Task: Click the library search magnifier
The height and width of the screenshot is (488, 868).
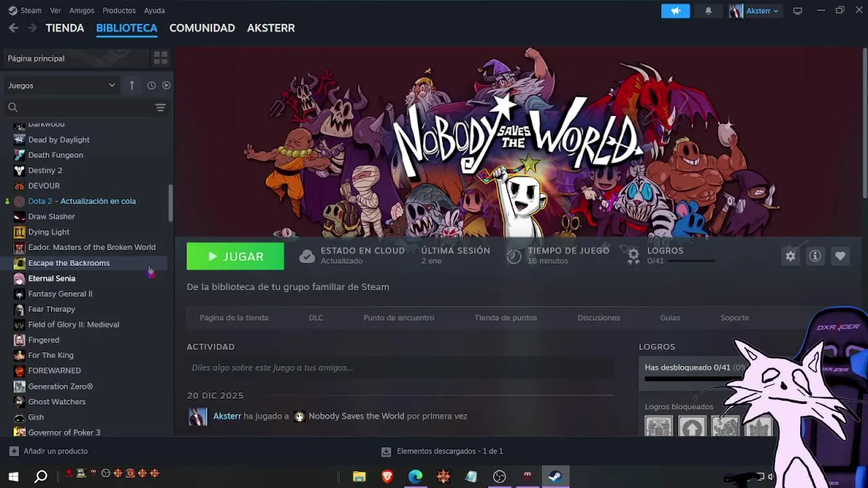Action: coord(12,107)
